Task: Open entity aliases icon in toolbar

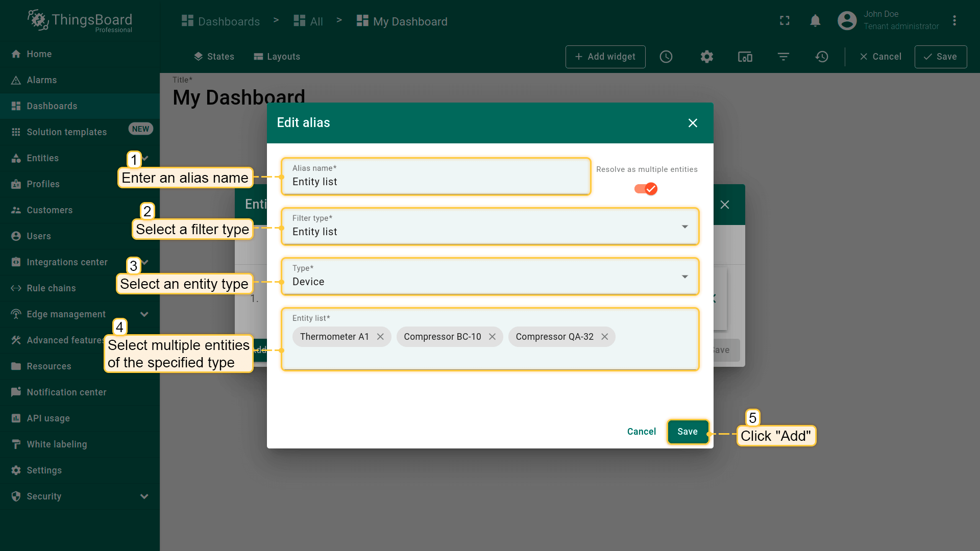Action: tap(745, 57)
